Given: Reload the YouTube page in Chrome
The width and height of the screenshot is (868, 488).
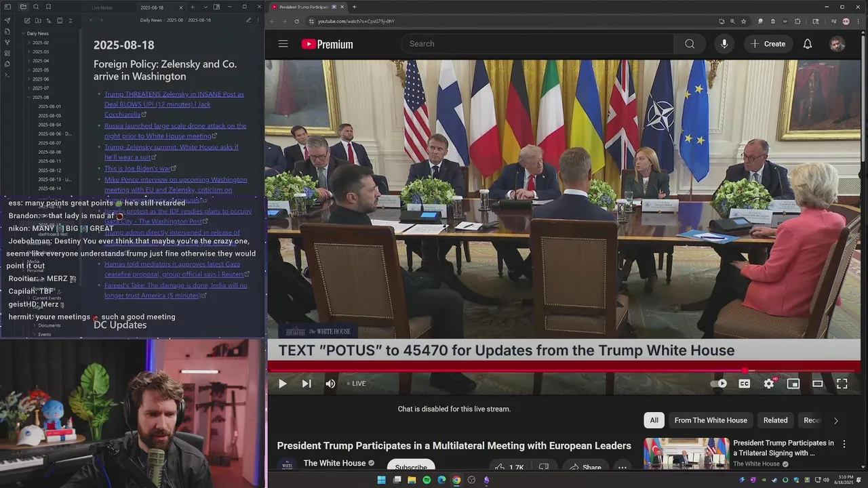Looking at the screenshot, I should click(x=296, y=21).
